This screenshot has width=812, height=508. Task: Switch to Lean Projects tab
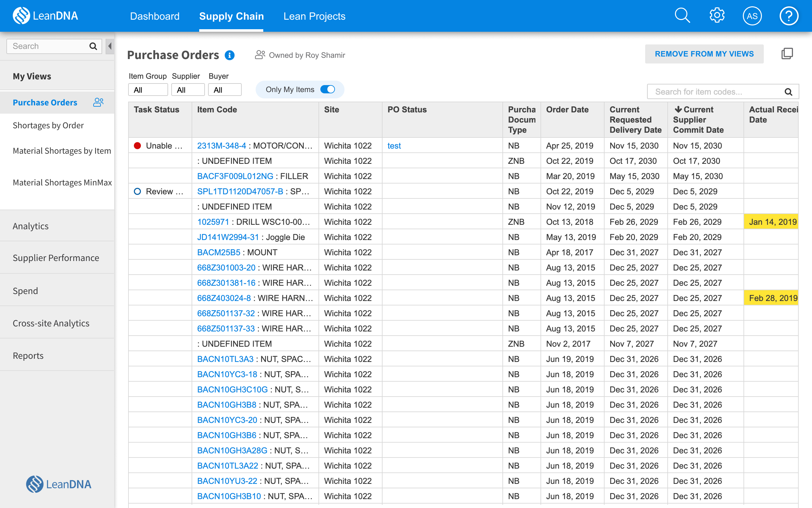pyautogui.click(x=314, y=16)
